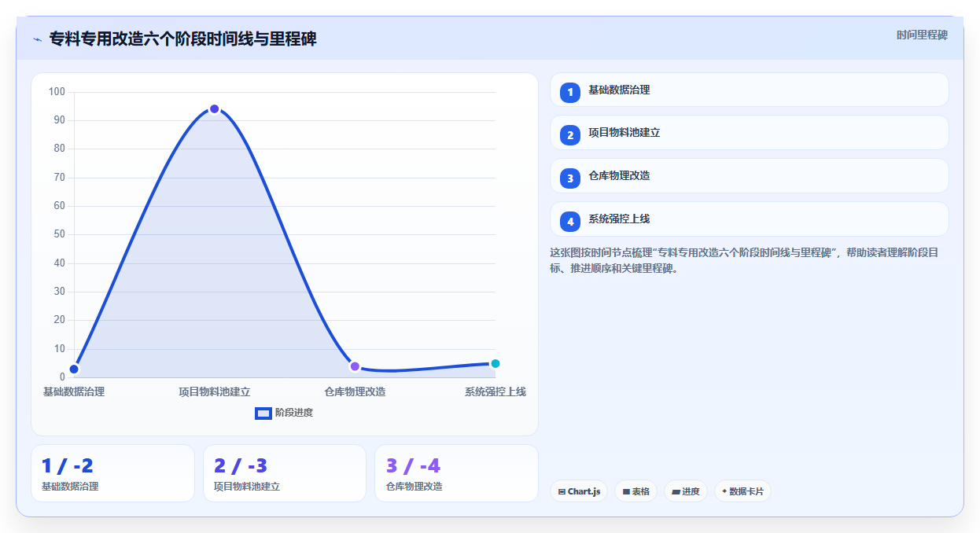Click the 阶段进度 legend label
This screenshot has width=980, height=533.
[294, 413]
